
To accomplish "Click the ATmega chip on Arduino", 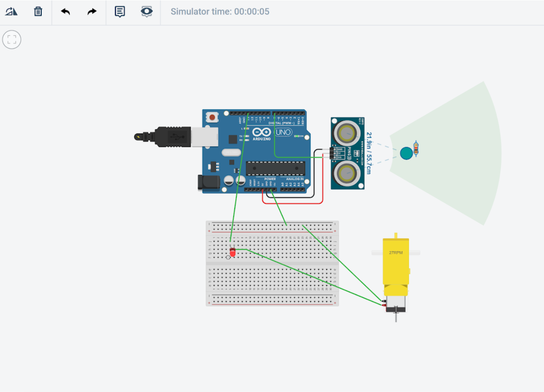I will point(276,168).
